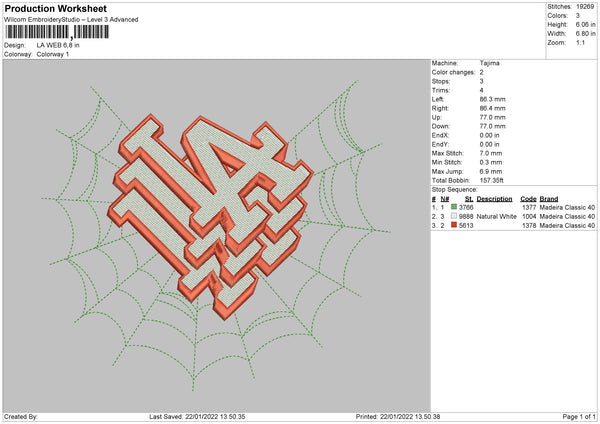
Task: Click thread number '3766' in stop sequence
Action: [x=466, y=207]
